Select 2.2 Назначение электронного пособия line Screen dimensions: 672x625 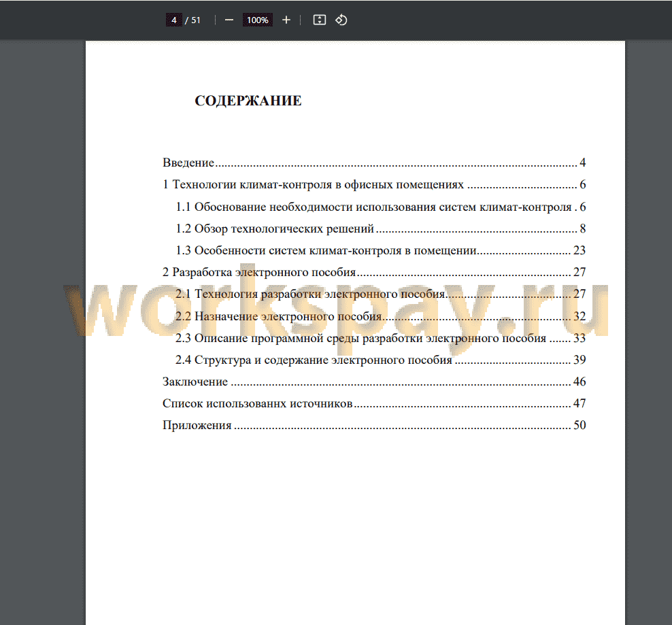[381, 316]
